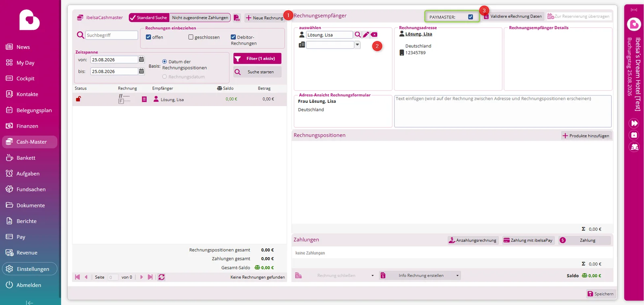Click into the 'Suchbegriff' search field

point(111,35)
